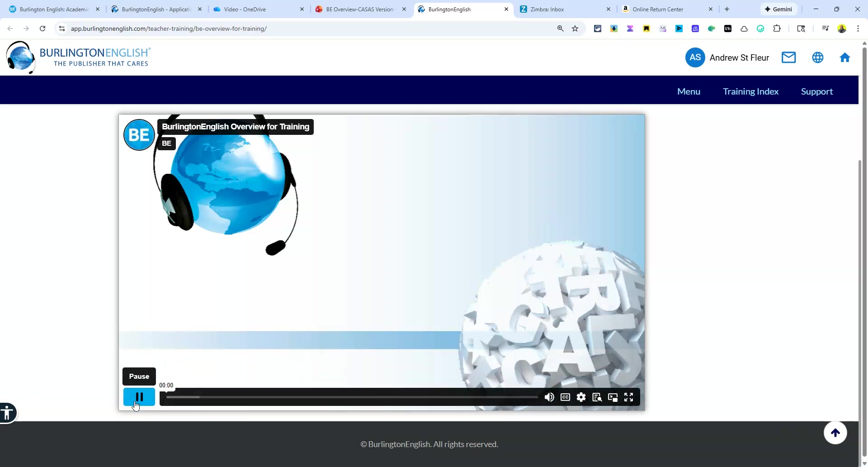The width and height of the screenshot is (868, 467).
Task: Open the video transcript search icon
Action: point(597,397)
